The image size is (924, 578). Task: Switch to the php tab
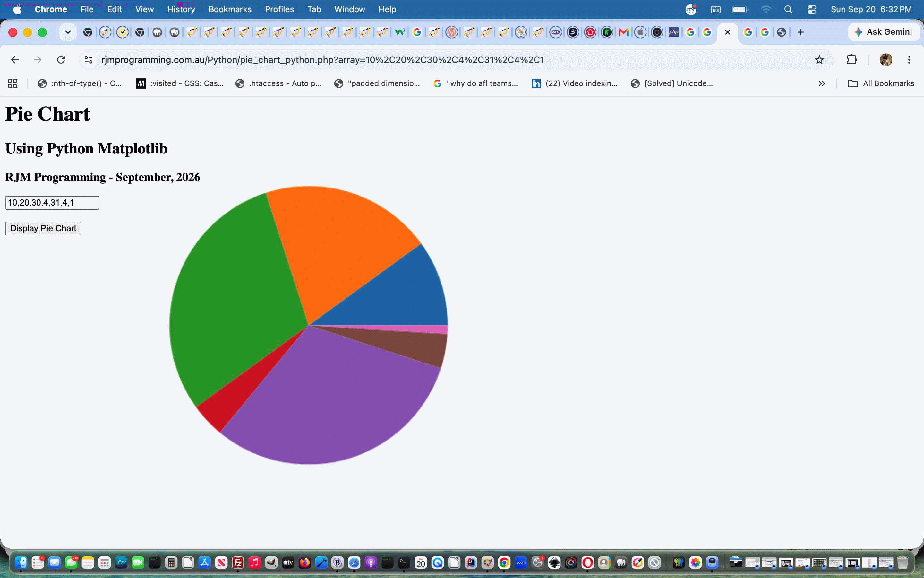coord(674,32)
